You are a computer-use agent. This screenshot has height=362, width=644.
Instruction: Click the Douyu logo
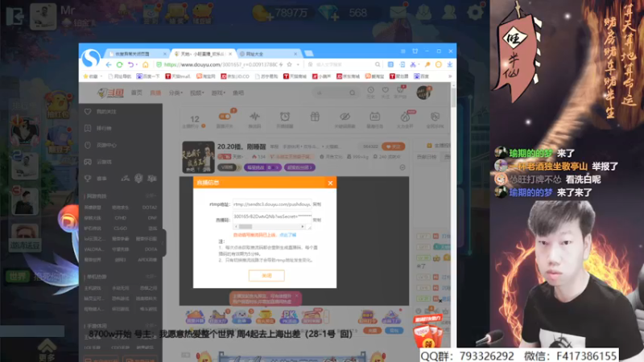pyautogui.click(x=110, y=93)
